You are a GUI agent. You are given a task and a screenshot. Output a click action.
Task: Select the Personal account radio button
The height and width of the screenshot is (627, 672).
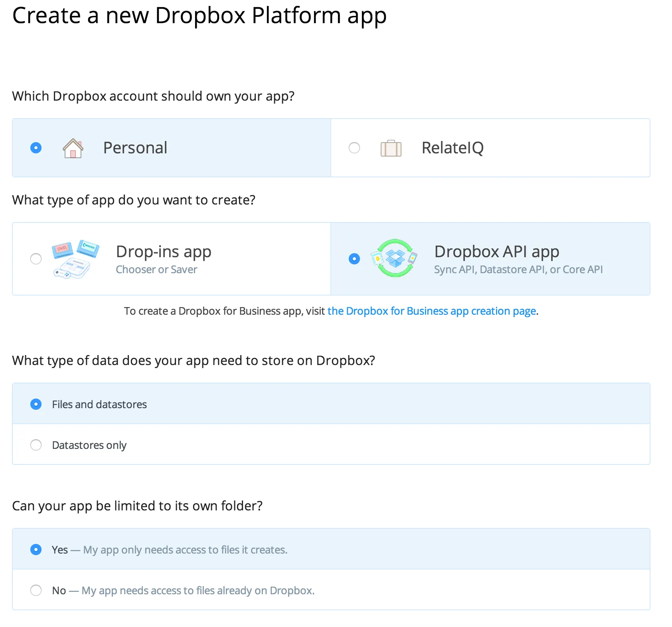(36, 148)
